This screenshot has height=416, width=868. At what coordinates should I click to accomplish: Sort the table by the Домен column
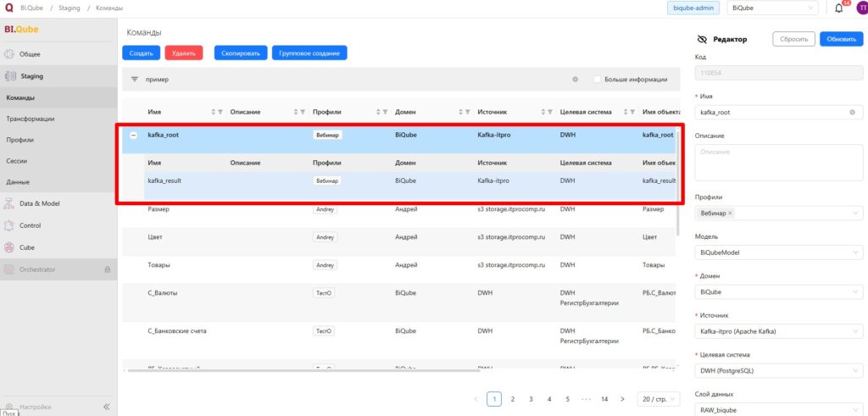461,113
